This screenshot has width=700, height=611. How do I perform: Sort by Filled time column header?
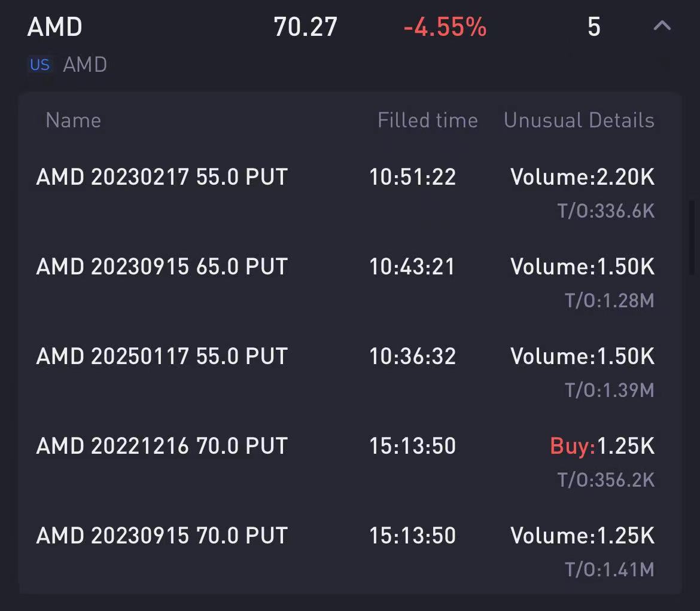click(427, 120)
